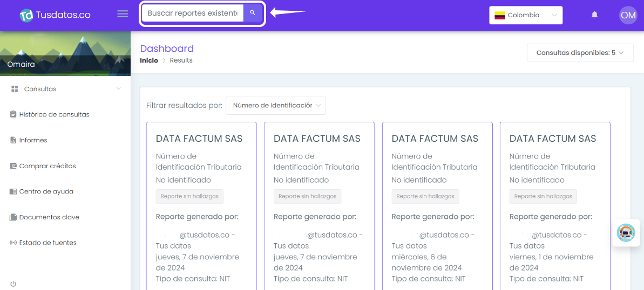644x290 pixels.
Task: Open the notifications bell
Action: coord(594,15)
